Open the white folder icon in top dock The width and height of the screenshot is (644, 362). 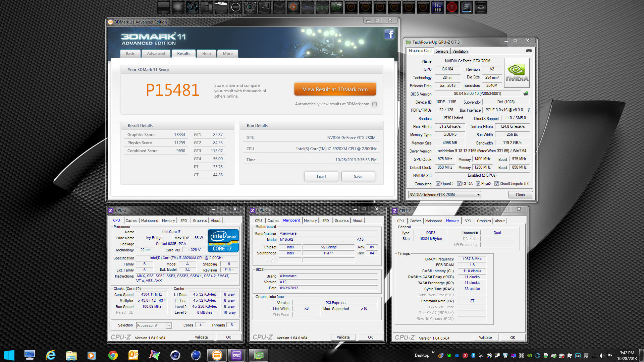[221, 7]
